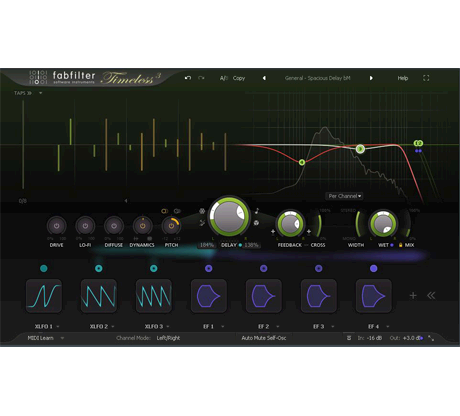This screenshot has width=460, height=416.
Task: Open the Help menu
Action: coord(403,78)
